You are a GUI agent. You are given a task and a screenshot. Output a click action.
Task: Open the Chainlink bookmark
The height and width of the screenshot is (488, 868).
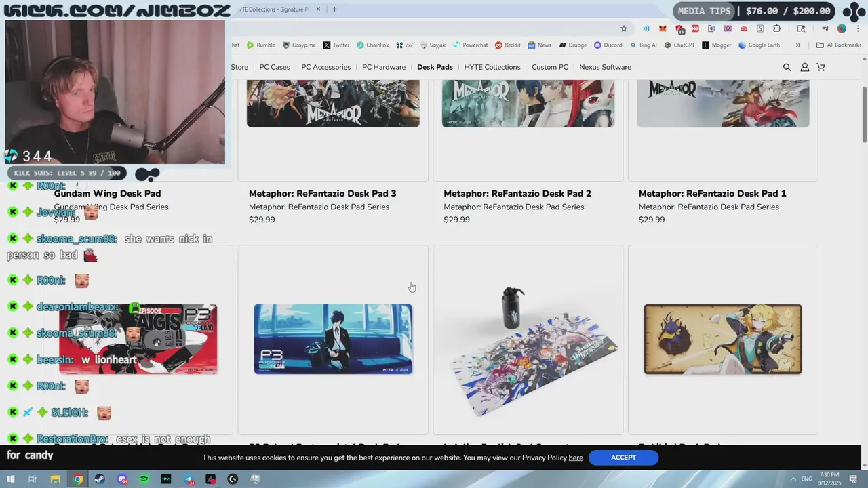point(373,45)
